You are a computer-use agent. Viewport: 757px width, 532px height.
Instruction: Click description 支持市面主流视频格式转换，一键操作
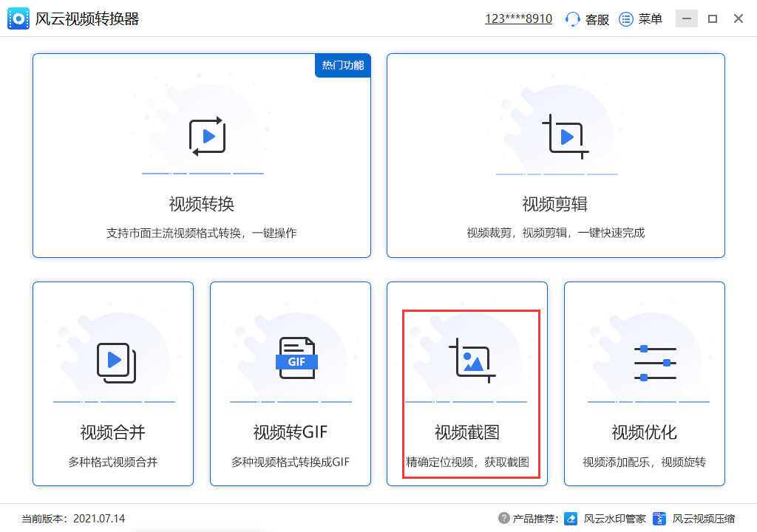[x=201, y=233]
